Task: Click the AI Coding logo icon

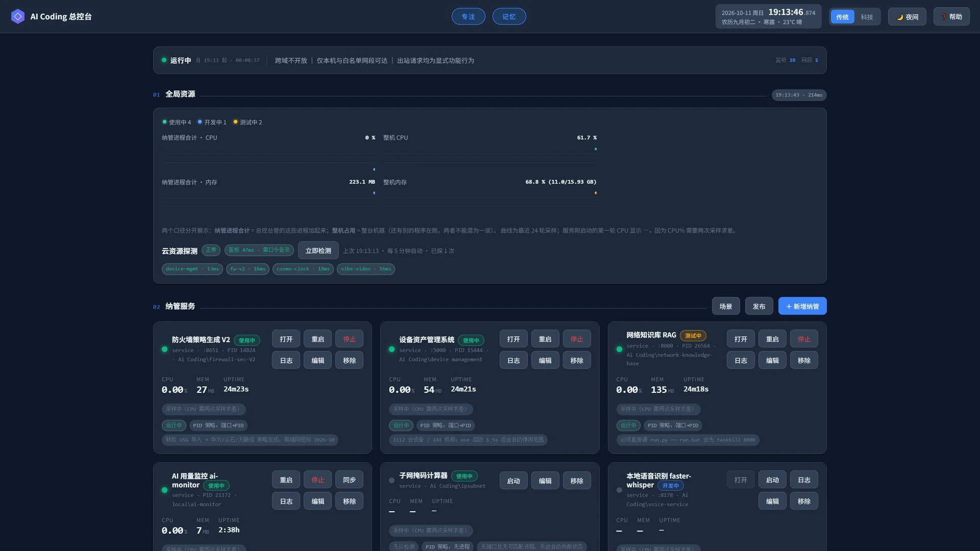Action: (18, 16)
